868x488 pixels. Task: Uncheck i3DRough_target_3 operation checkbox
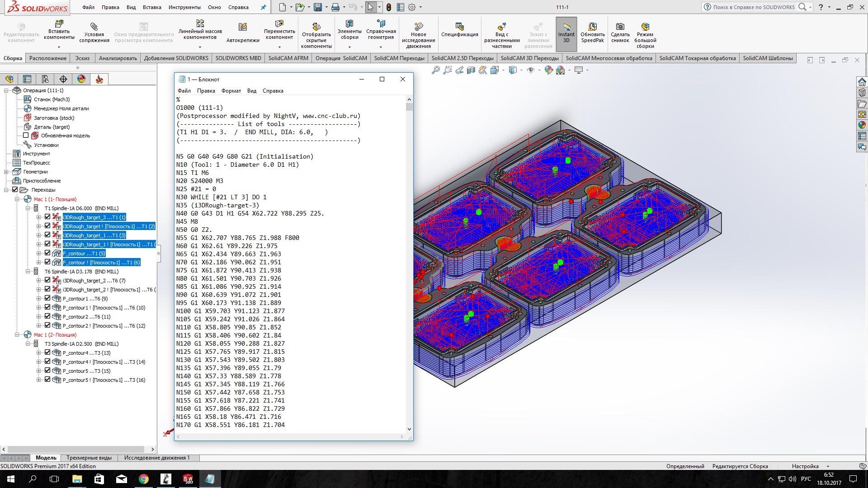click(x=47, y=217)
